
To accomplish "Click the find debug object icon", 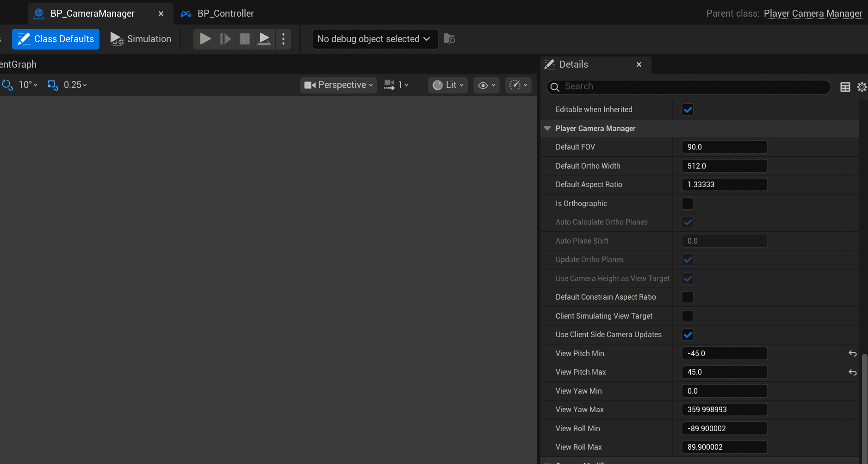I will [x=449, y=39].
